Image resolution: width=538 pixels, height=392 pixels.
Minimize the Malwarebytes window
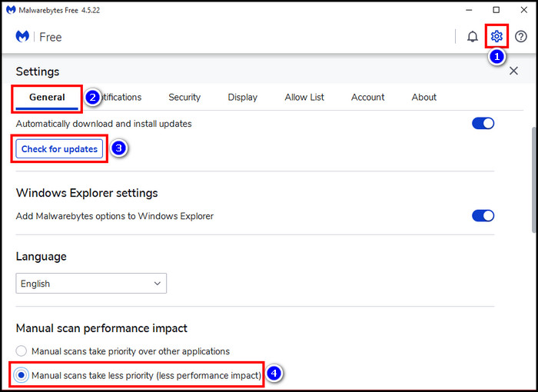(469, 10)
